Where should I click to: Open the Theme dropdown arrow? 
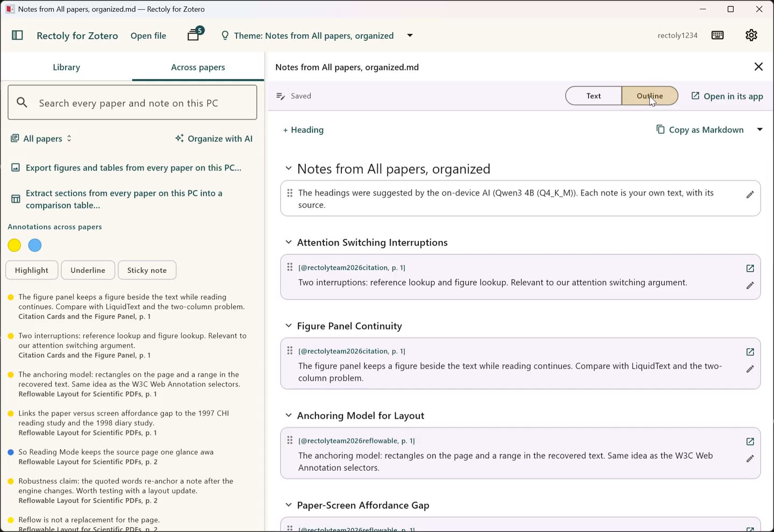[x=410, y=35]
